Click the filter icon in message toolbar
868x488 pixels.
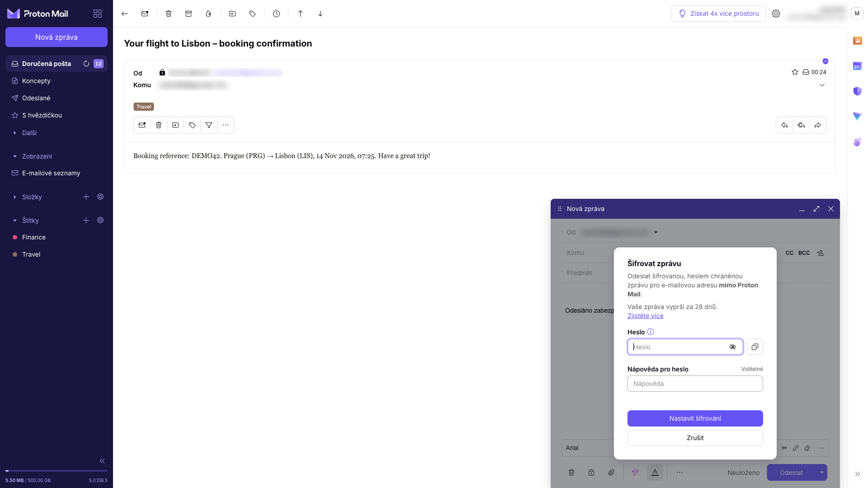(209, 125)
